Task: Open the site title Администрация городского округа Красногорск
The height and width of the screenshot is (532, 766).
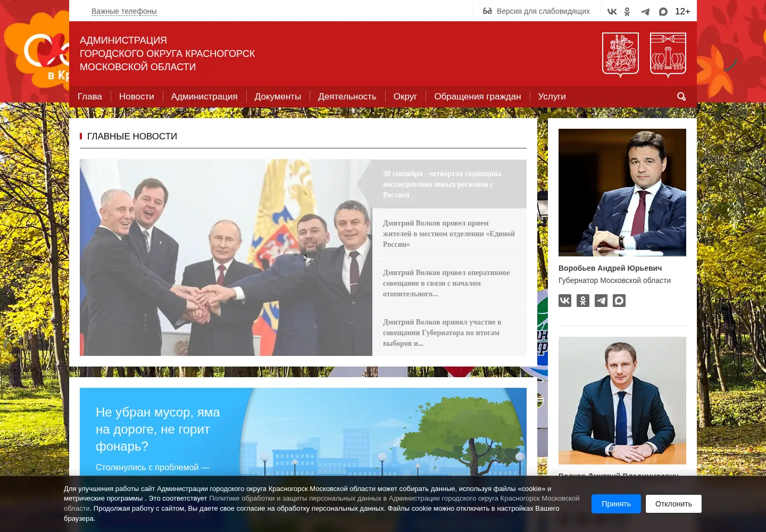Action: click(x=167, y=54)
